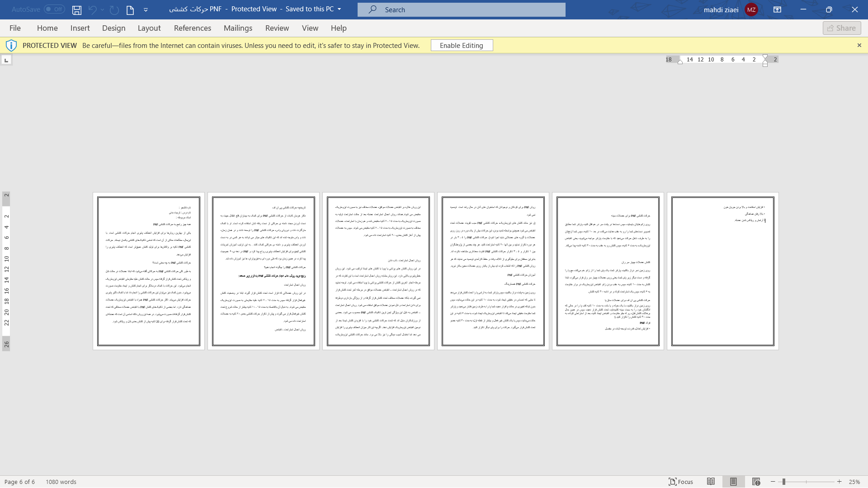
Task: Click Page 6 of 6 status indicator
Action: pos(19,482)
